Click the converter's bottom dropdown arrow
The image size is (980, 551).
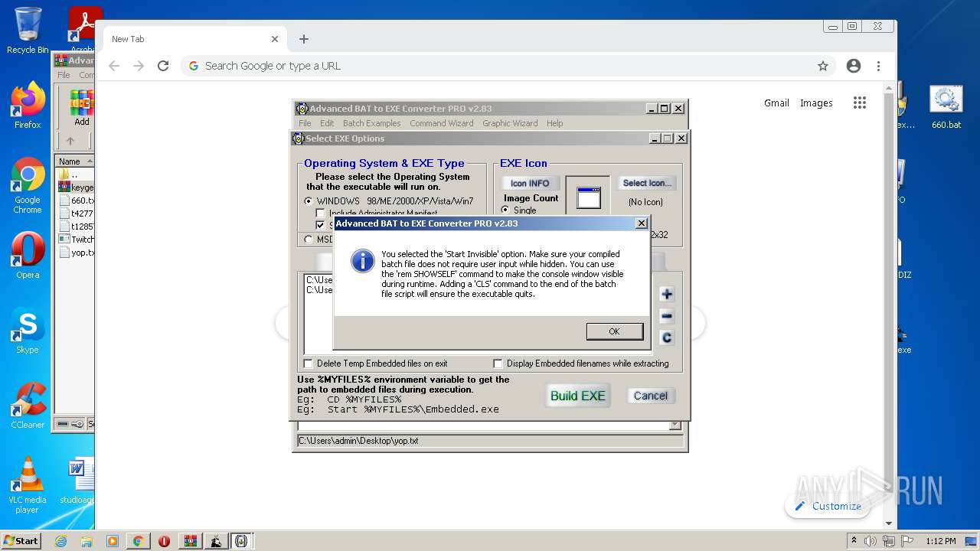675,425
